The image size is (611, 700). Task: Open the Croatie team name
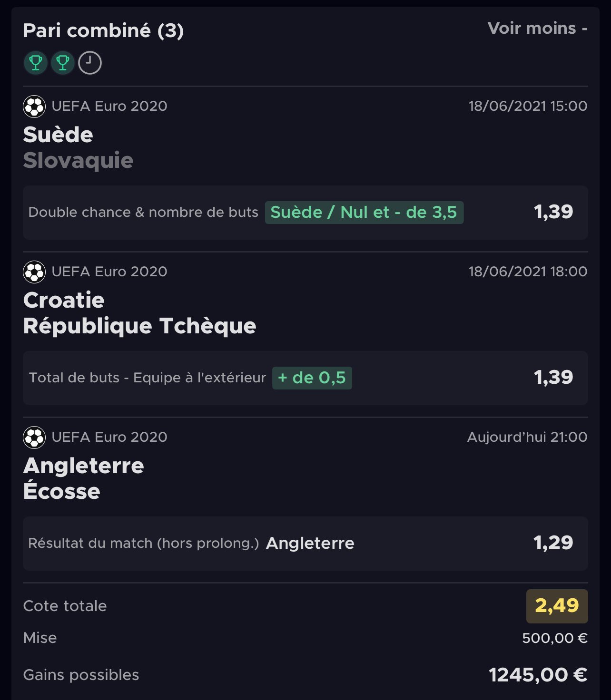64,300
